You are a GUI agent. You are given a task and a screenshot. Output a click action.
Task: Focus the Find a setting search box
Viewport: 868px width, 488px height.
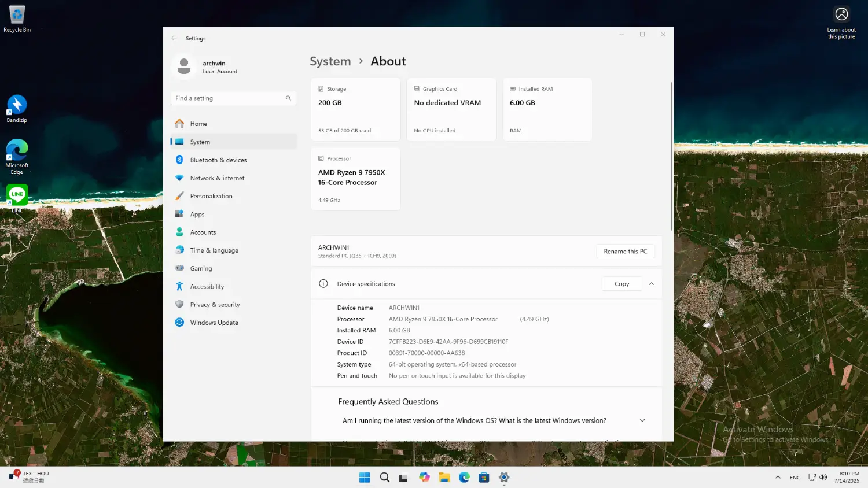pos(233,98)
